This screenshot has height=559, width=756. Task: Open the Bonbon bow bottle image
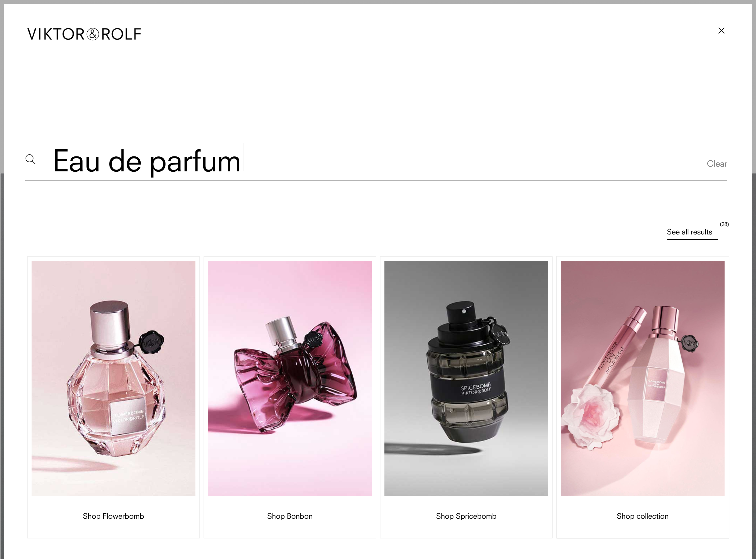point(290,378)
